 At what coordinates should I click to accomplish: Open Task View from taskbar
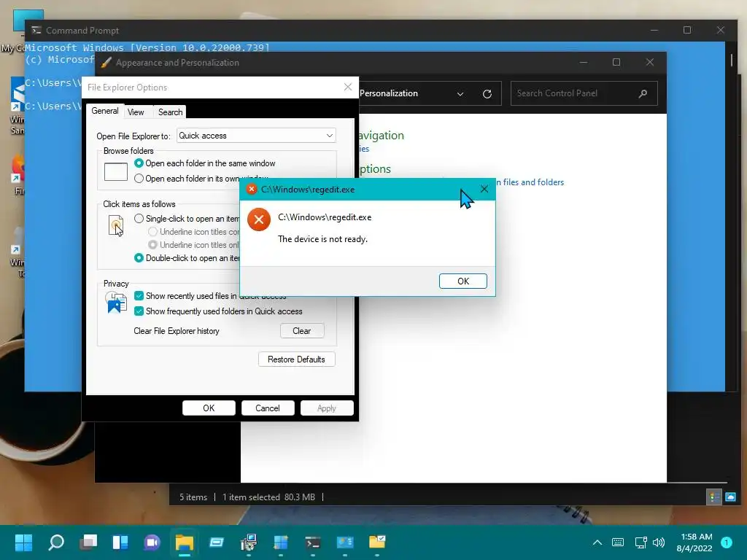[88, 542]
